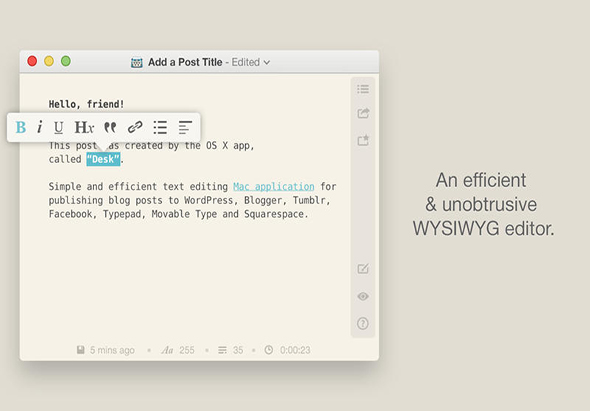
Task: Click the 'Hello, friend!' heading
Action: click(86, 104)
